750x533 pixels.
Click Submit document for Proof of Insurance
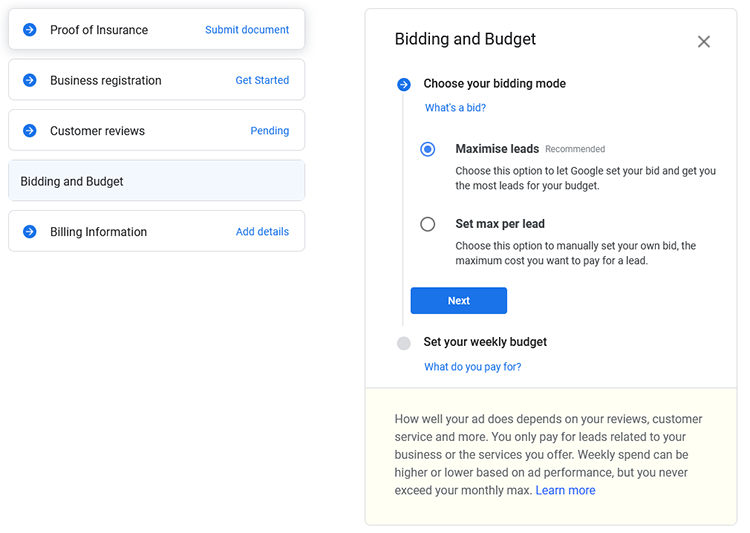[x=247, y=30]
